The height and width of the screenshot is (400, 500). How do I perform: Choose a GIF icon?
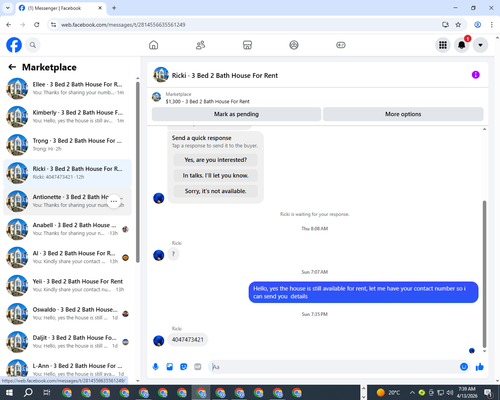click(x=198, y=367)
